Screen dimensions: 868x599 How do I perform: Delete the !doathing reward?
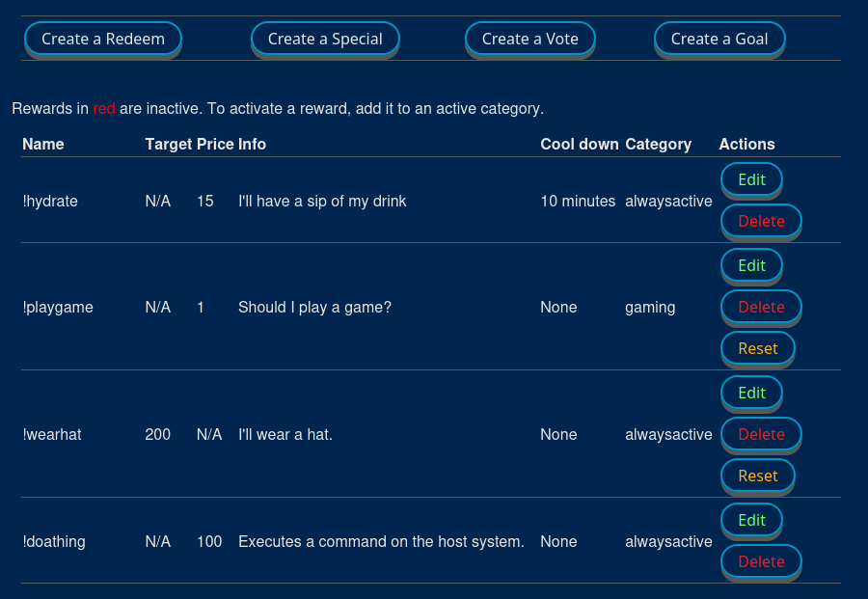(x=761, y=561)
